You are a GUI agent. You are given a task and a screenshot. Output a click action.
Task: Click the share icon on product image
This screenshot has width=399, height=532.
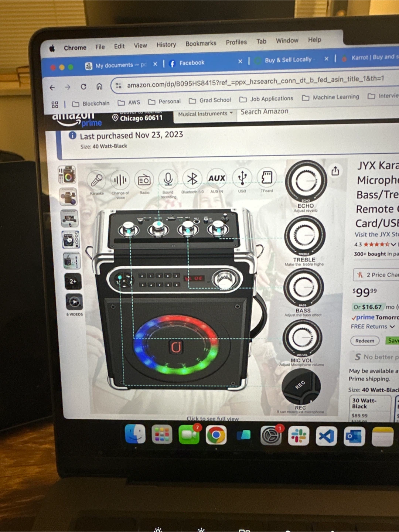(335, 171)
